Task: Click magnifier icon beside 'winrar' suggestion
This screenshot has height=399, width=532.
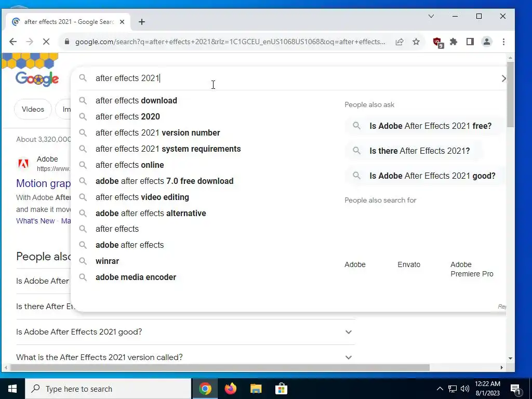Action: 83,261
